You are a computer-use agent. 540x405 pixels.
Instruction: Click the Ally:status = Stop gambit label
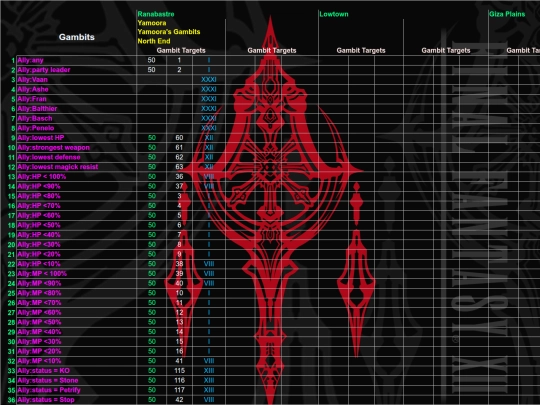[x=45, y=400]
